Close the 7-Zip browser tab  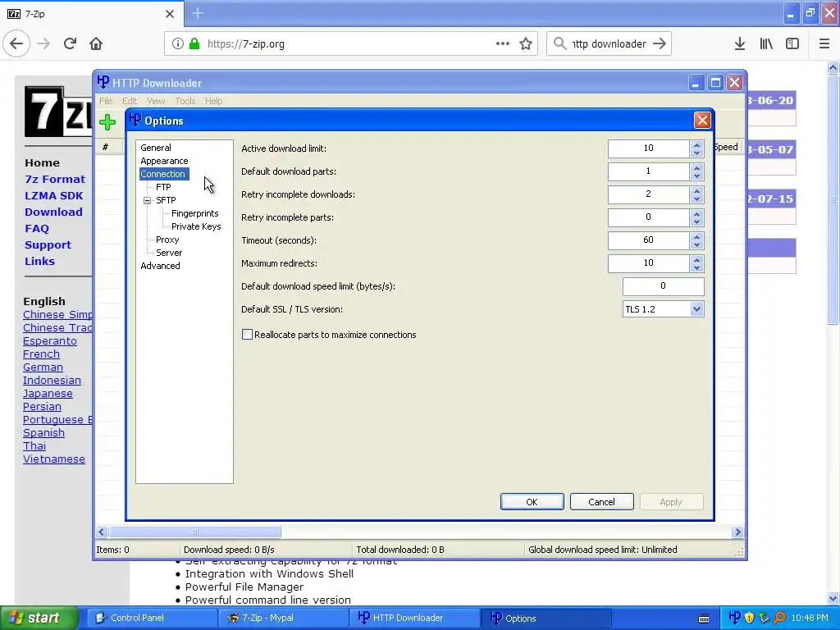(x=170, y=14)
